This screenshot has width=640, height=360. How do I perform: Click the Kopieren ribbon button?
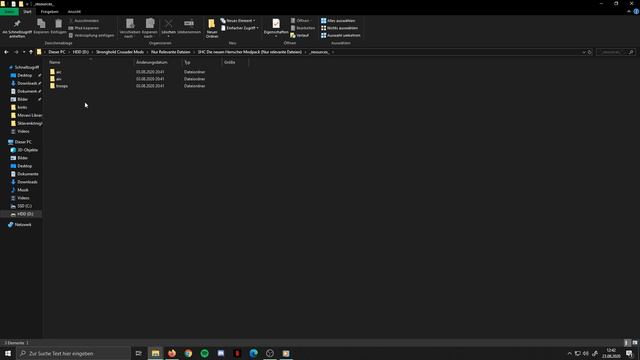[41, 27]
